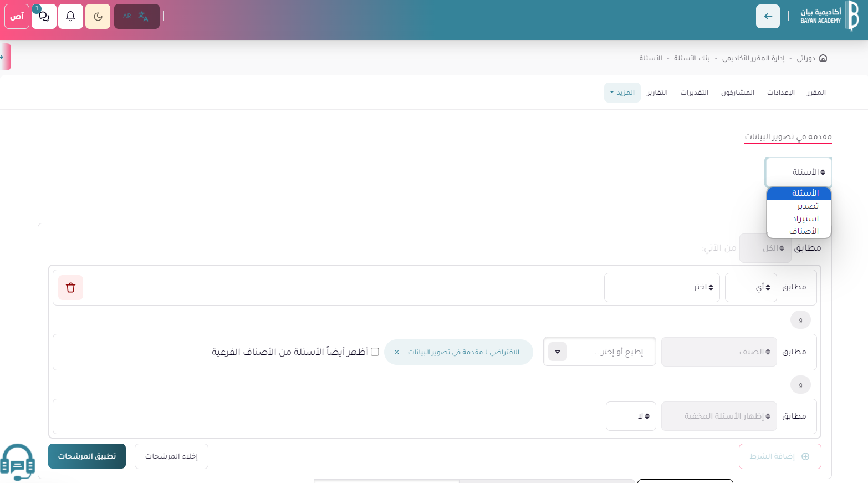868x483 pixels.
Task: Open the لا dropdown for hidden questions
Action: 631,416
